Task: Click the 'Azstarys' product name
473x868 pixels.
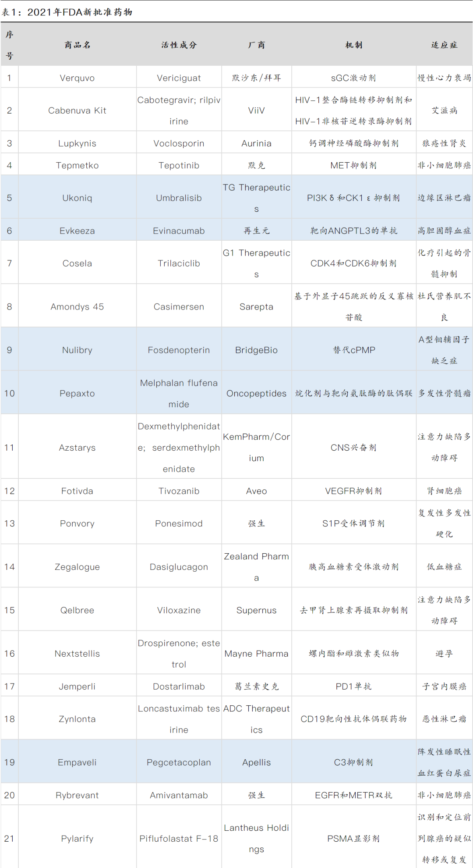Action: pos(77,447)
